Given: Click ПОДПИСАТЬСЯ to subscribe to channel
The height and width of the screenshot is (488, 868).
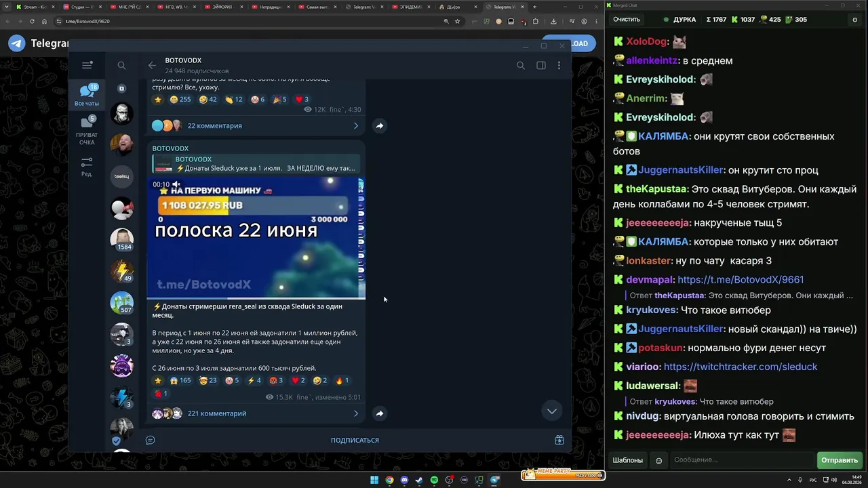Looking at the screenshot, I should [355, 441].
